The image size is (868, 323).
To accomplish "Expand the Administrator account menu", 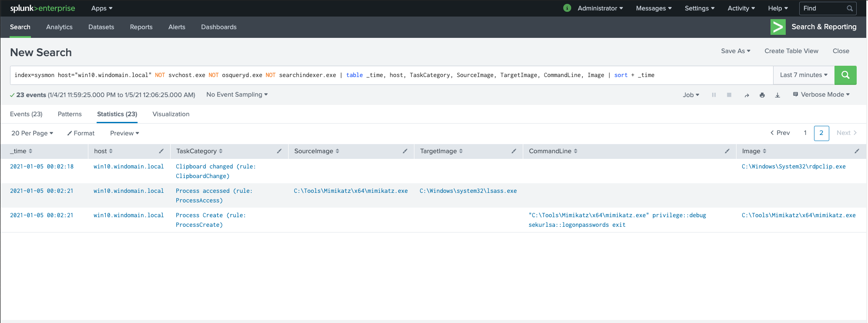I will click(600, 8).
